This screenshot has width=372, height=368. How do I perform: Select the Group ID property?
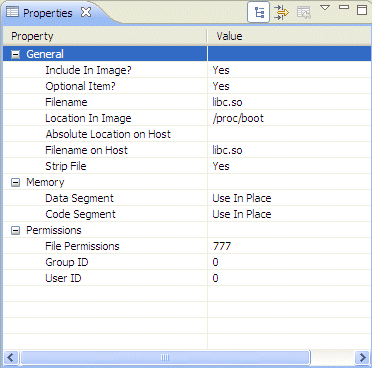point(67,262)
